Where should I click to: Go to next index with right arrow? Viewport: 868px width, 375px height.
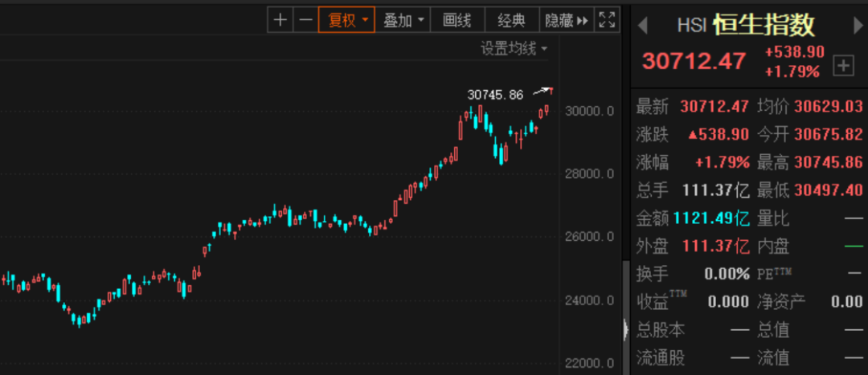tap(858, 26)
